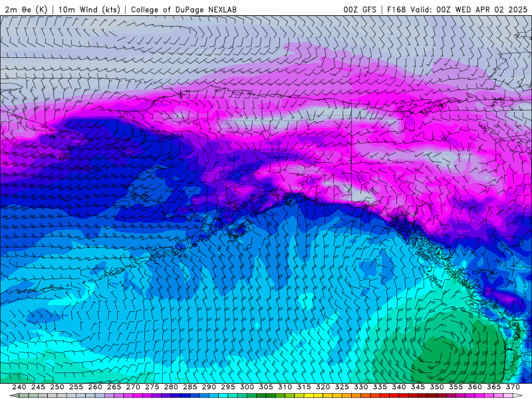Viewport: 532px width, 399px height.
Task: Pick the 270 legend value
Action: (x=133, y=387)
